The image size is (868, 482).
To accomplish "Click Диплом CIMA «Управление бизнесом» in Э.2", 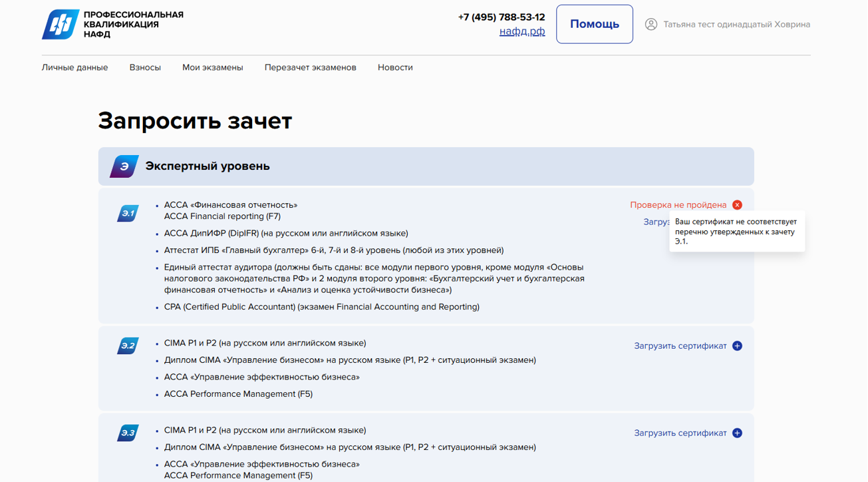I will [x=350, y=361].
